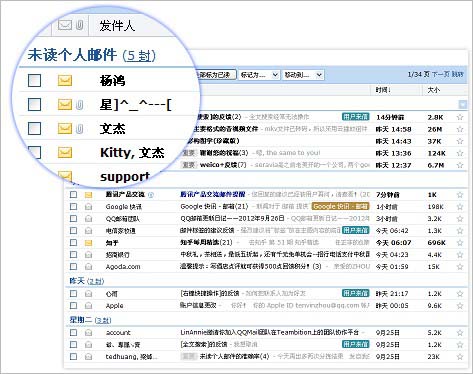Click the paperclip column header icon
This screenshot has height=374, width=473.
[x=79, y=25]
